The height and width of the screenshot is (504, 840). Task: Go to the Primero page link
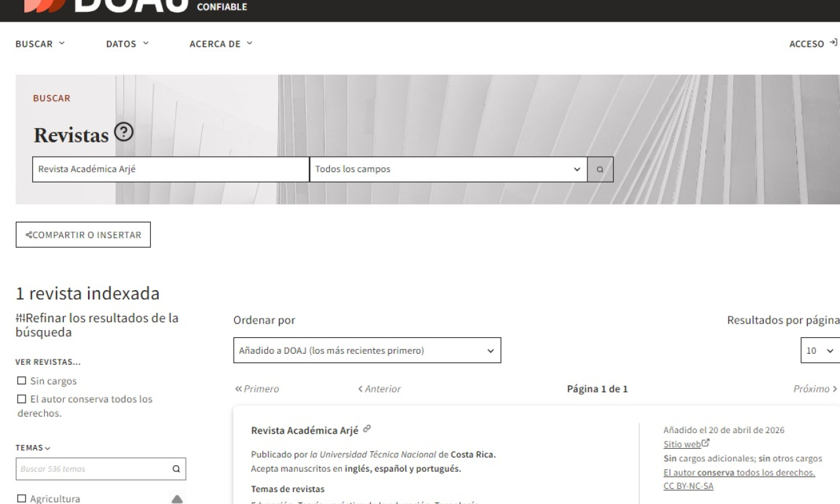tap(257, 388)
